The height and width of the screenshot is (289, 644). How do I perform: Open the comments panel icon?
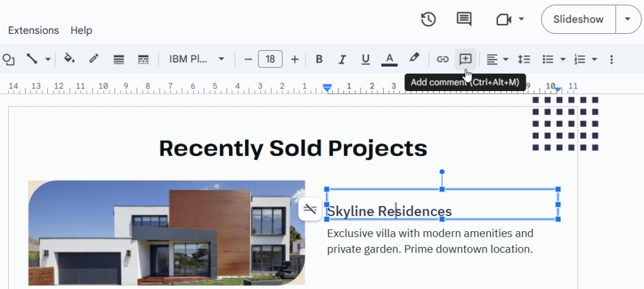coord(464,19)
